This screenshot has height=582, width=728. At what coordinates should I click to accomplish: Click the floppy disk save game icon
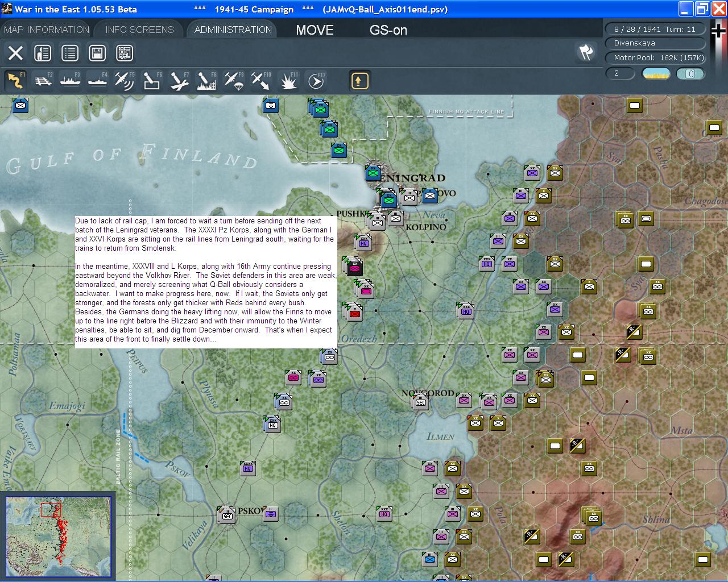97,53
